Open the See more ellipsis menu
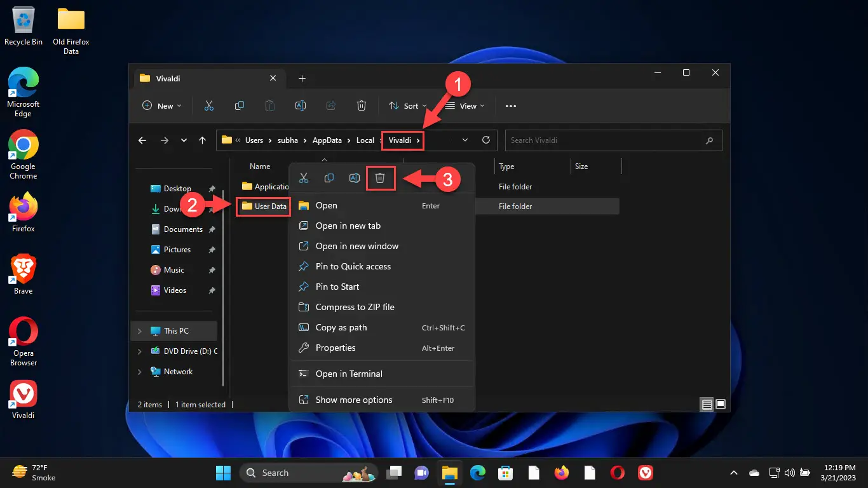The width and height of the screenshot is (868, 488). pyautogui.click(x=511, y=106)
